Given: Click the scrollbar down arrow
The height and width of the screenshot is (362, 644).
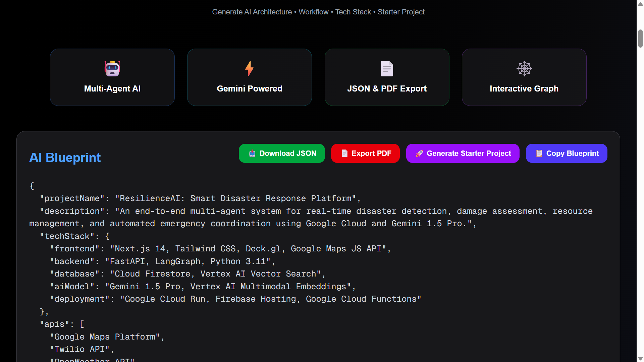Looking at the screenshot, I should click(640, 359).
